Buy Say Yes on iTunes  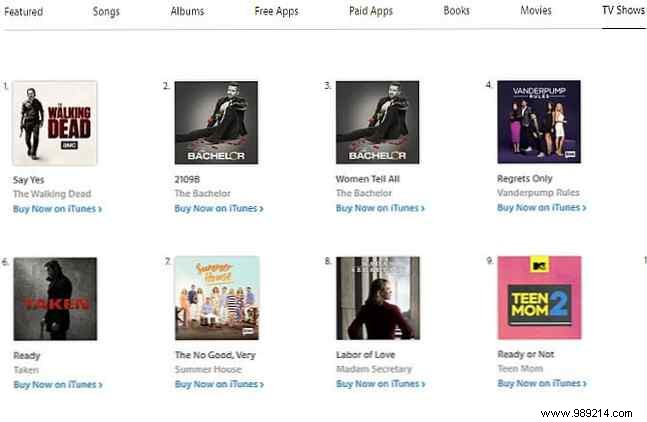(x=57, y=208)
